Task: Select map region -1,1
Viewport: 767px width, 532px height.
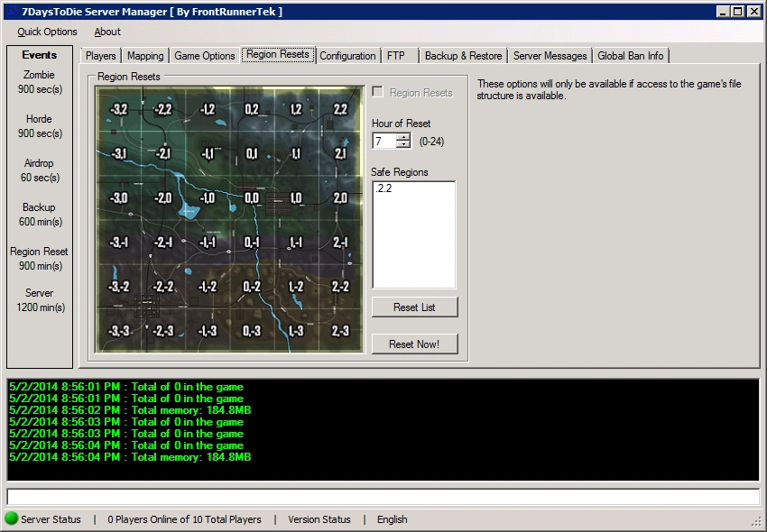Action: (208, 154)
